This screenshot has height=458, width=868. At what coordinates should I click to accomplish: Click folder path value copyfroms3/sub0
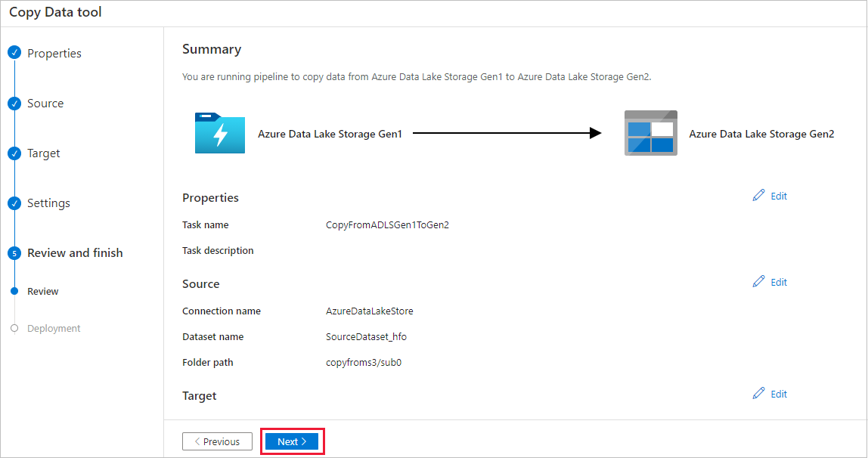(x=364, y=362)
